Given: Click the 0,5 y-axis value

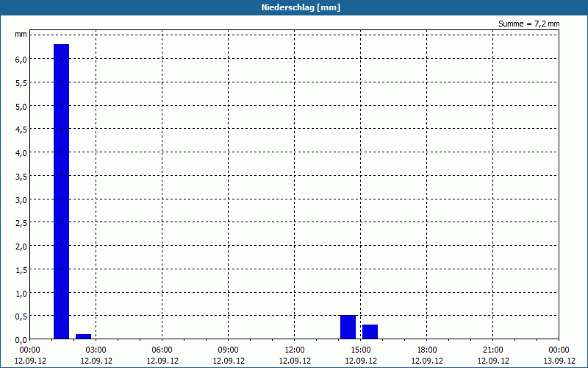Looking at the screenshot, I should tap(21, 316).
